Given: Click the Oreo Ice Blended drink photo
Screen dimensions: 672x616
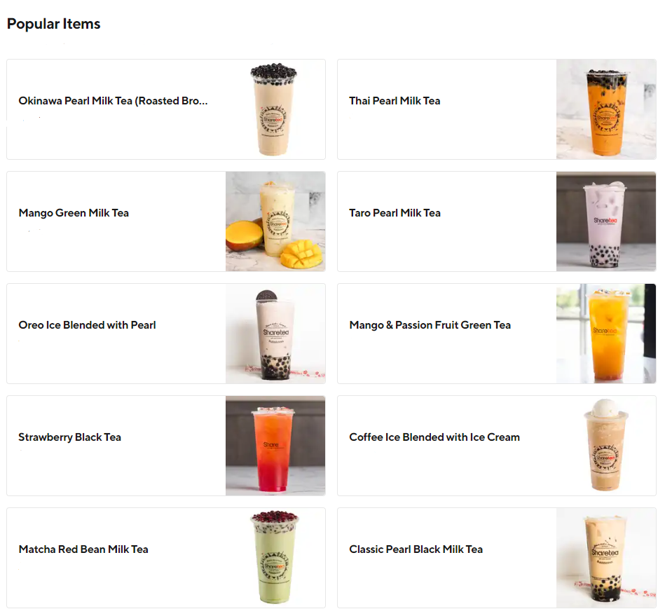Looking at the screenshot, I should pyautogui.click(x=275, y=334).
